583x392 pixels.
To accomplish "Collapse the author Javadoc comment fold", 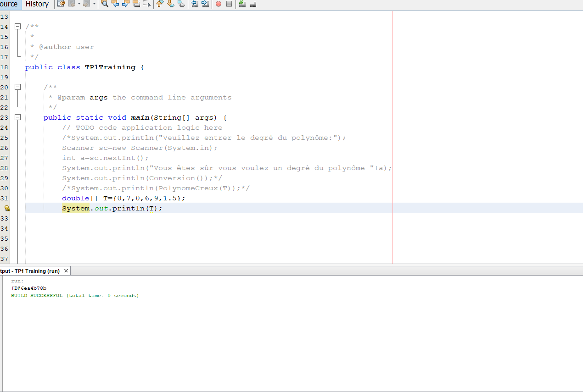I will 18,27.
